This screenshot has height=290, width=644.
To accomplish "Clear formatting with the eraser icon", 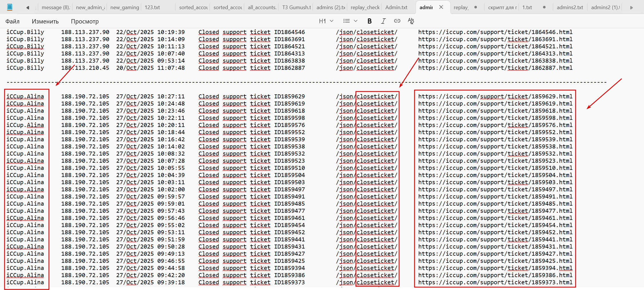I will coord(411,21).
